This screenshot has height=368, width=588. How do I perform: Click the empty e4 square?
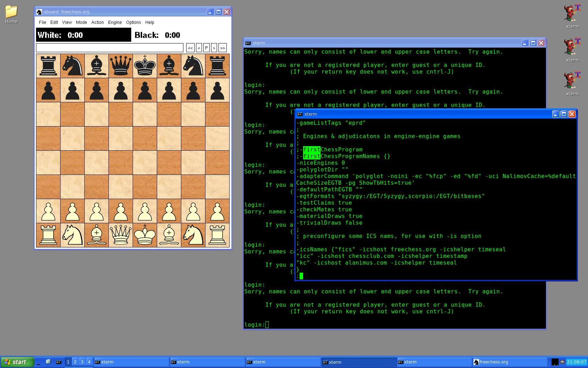pyautogui.click(x=145, y=163)
